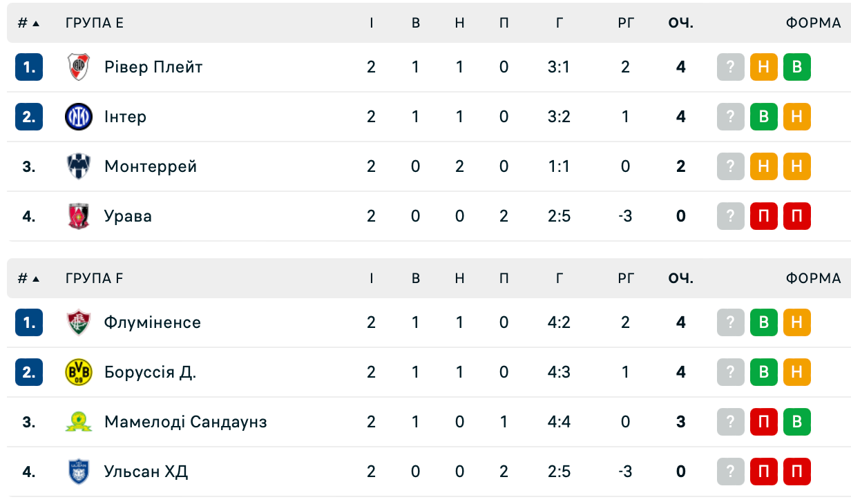Select the Monterrey club badge
This screenshot has width=851, height=504.
pos(78,166)
